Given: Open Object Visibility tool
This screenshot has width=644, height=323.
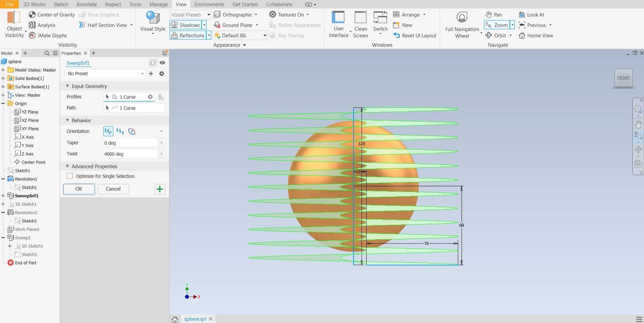Looking at the screenshot, I should [14, 24].
